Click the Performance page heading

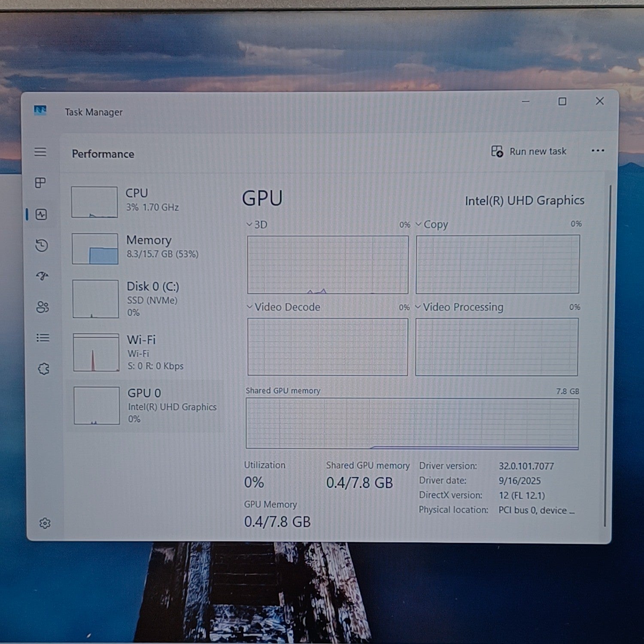point(103,154)
